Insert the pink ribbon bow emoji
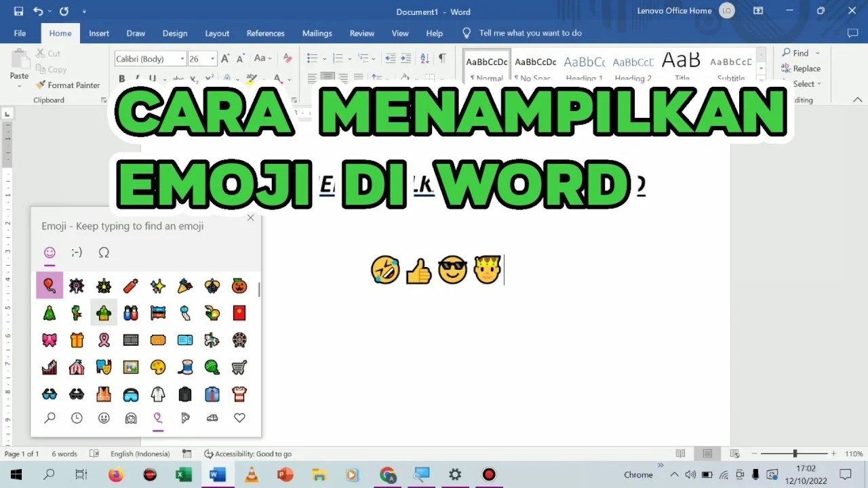This screenshot has width=868, height=488. pyautogui.click(x=50, y=340)
